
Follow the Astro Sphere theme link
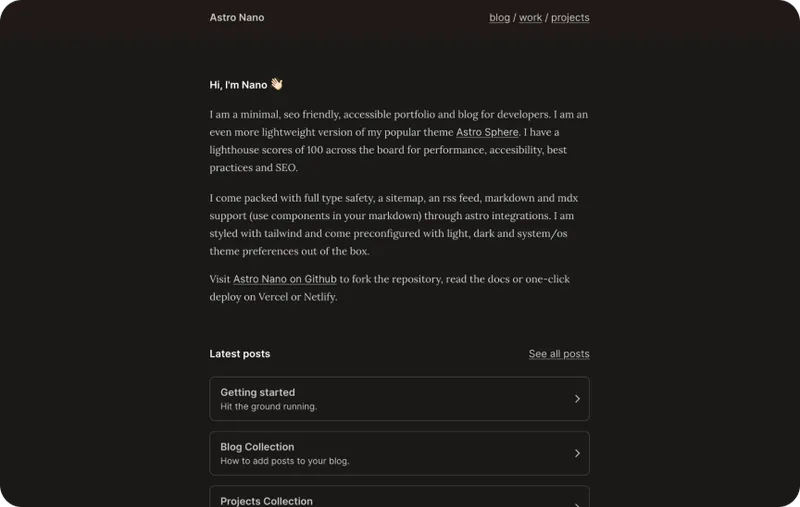(487, 132)
